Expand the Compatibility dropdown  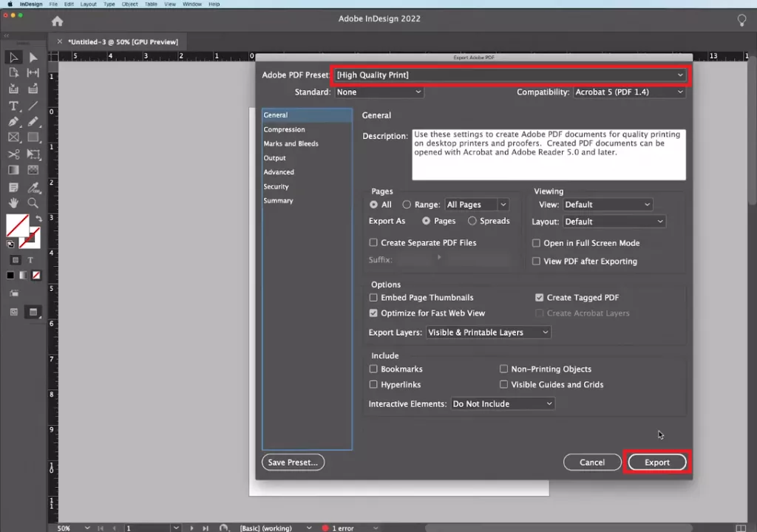(x=629, y=92)
